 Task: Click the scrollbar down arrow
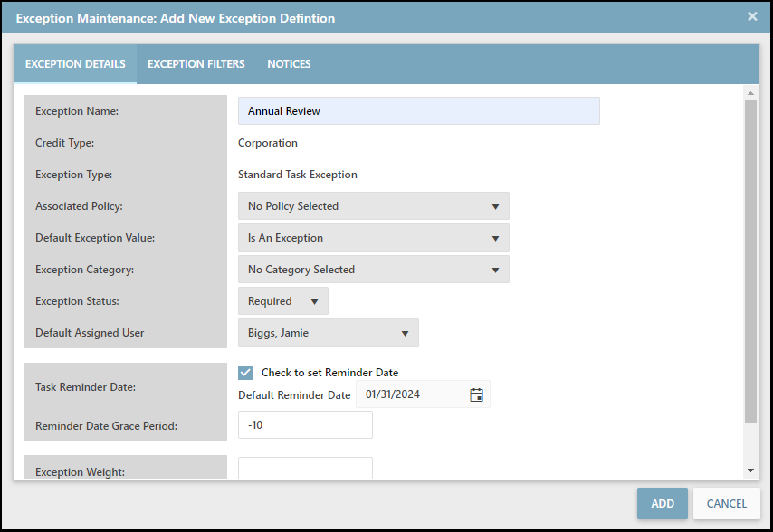[749, 470]
